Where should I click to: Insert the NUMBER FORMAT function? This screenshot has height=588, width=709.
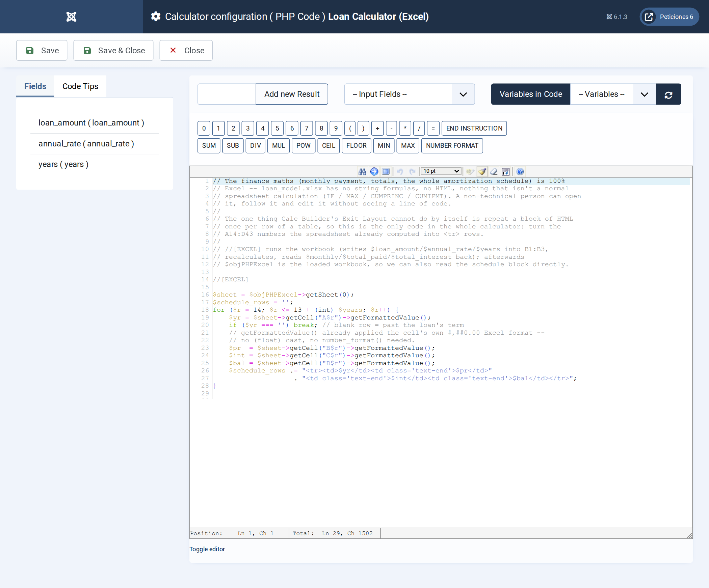pyautogui.click(x=452, y=146)
